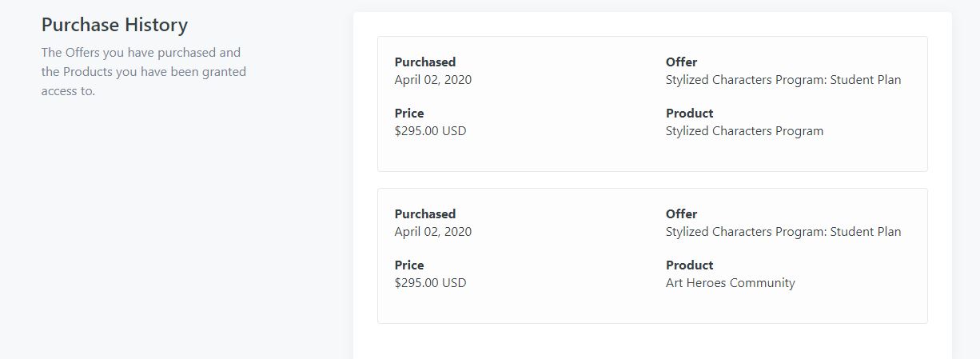This screenshot has width=980, height=359.
Task: Click the Offer label in the second purchase card
Action: 681,214
